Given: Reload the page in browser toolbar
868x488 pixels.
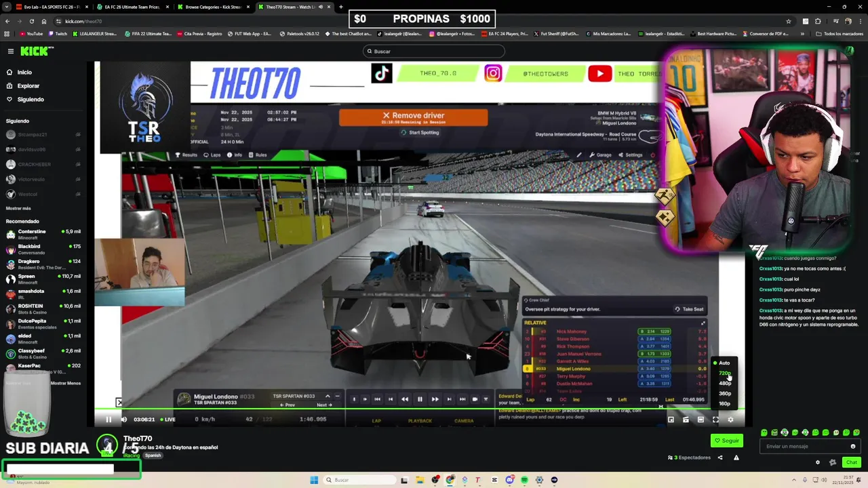Looking at the screenshot, I should [31, 21].
